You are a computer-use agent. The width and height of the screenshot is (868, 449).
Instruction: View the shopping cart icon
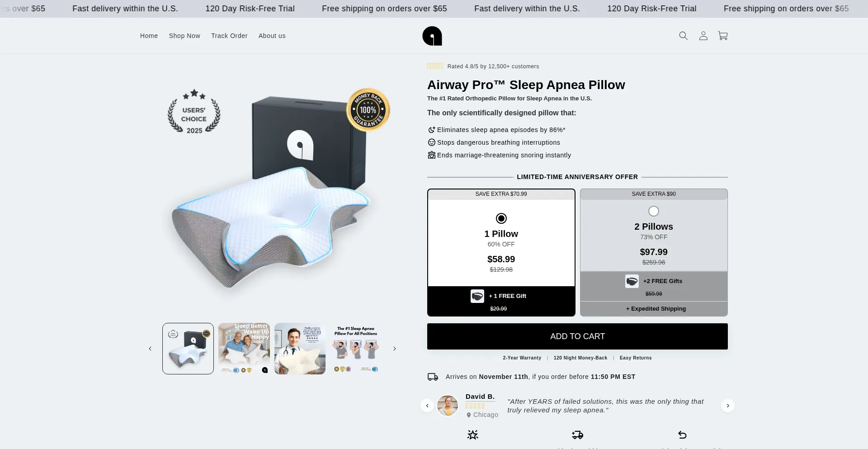click(x=723, y=36)
